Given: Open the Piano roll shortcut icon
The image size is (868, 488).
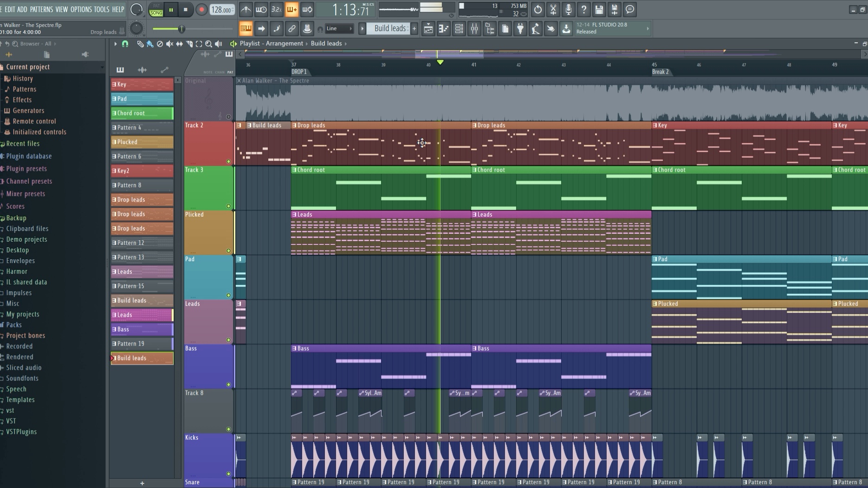Looking at the screenshot, I should (x=443, y=29).
